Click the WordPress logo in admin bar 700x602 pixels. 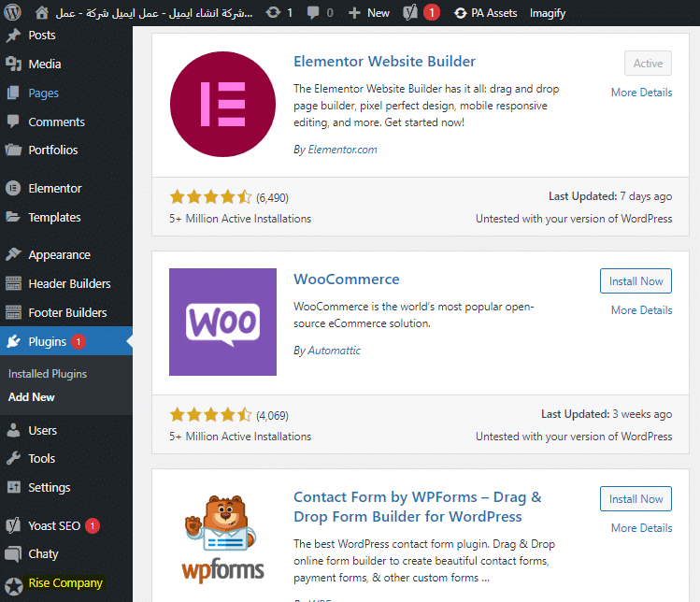(x=14, y=13)
